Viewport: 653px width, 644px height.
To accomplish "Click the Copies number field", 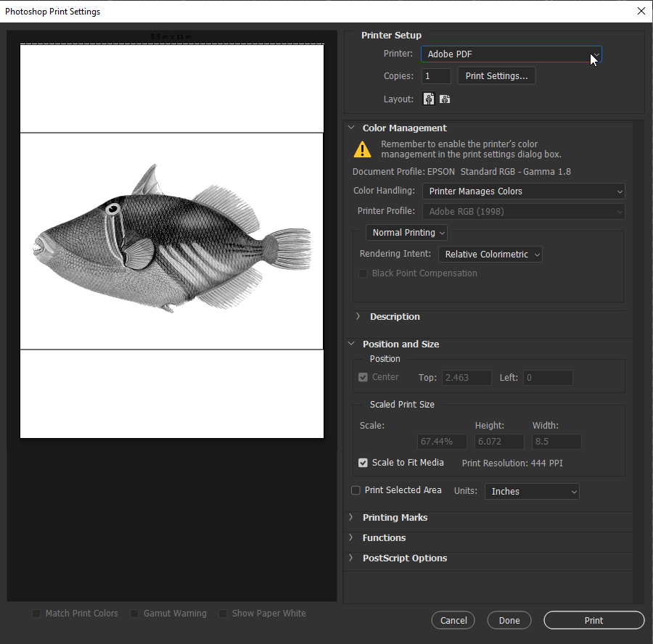I will tap(436, 75).
